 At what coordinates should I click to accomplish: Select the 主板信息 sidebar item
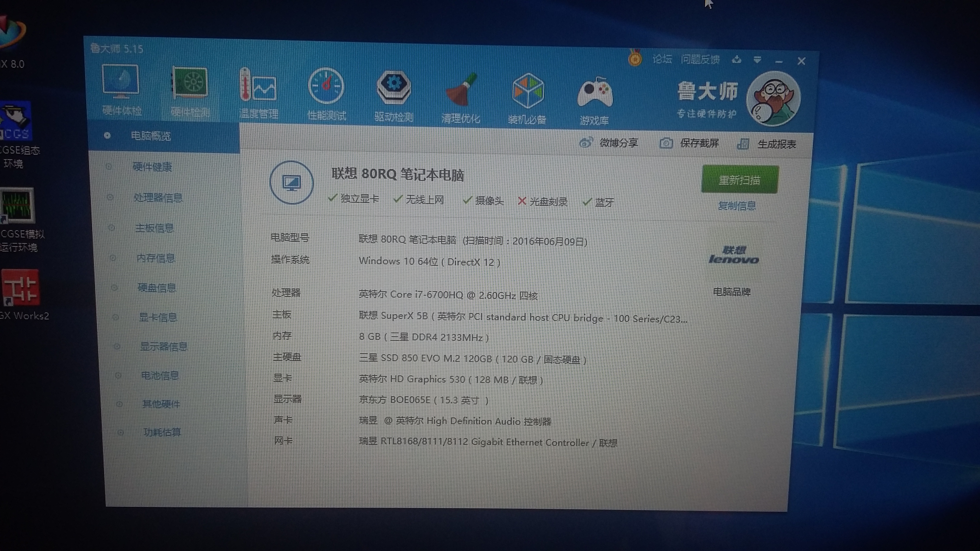click(x=154, y=228)
